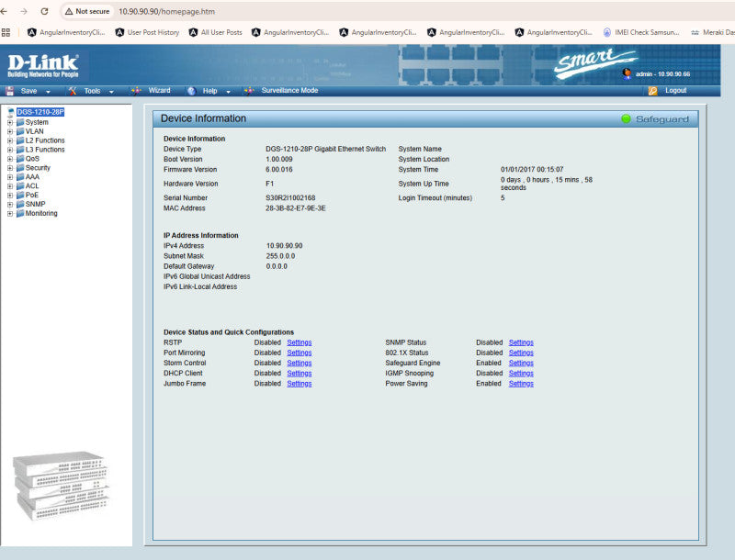Expand the L3 Functions tree node

point(10,150)
